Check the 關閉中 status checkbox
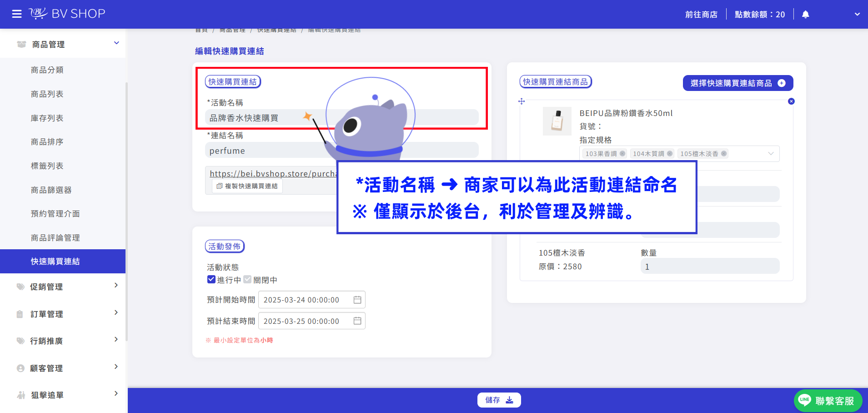 point(247,279)
